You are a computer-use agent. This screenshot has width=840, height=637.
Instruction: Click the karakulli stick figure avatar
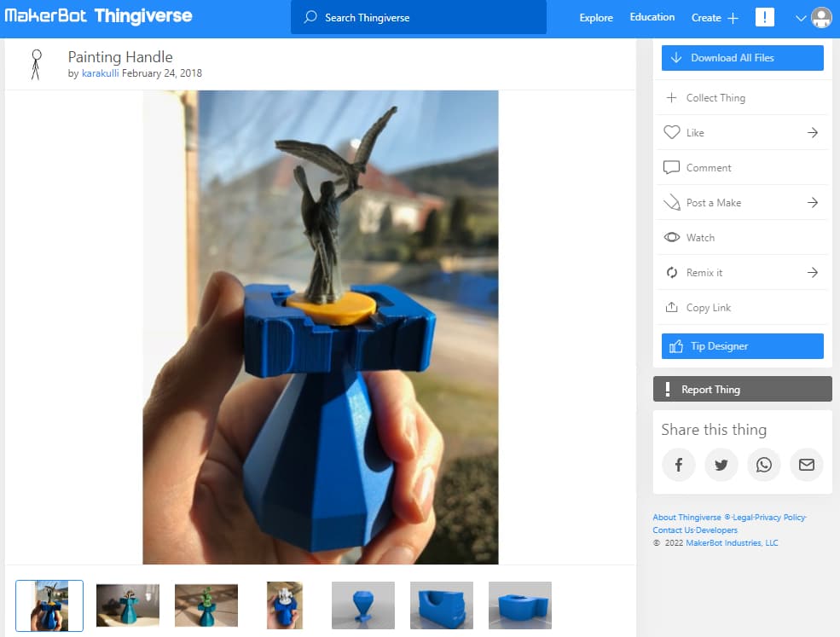[x=36, y=65]
